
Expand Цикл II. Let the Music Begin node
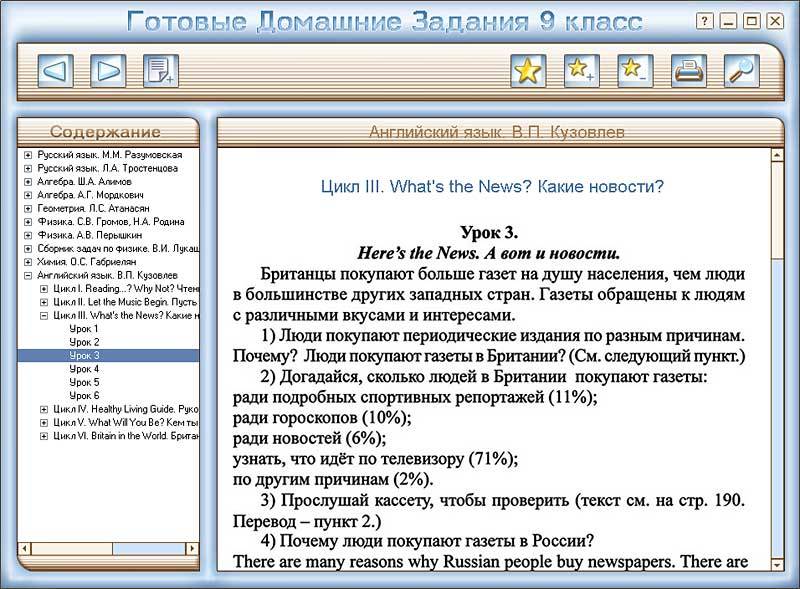[x=44, y=302]
